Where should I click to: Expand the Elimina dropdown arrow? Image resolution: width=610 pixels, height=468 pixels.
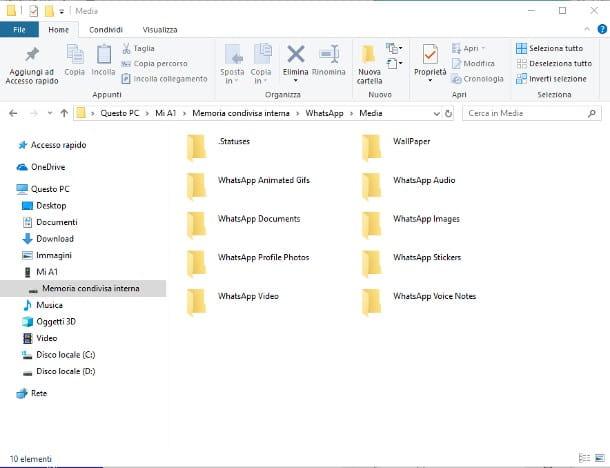(296, 81)
